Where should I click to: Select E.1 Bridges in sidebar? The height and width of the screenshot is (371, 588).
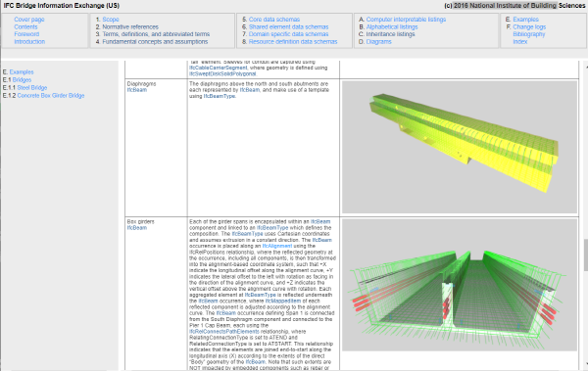[22, 80]
